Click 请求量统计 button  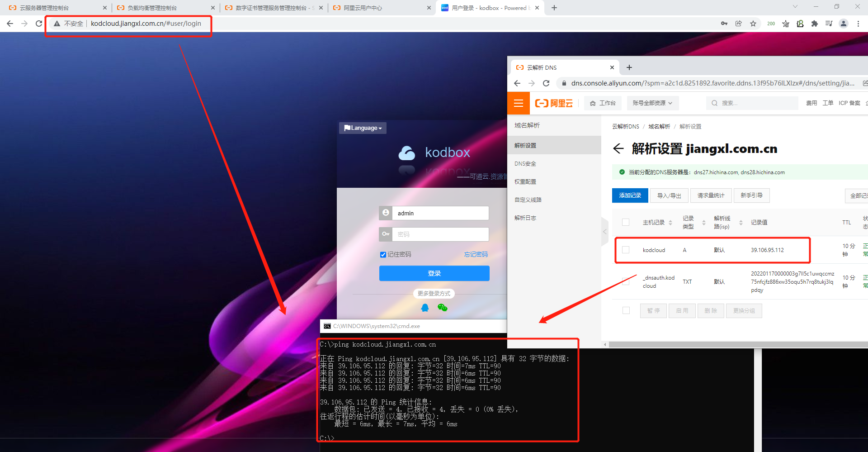(x=711, y=195)
